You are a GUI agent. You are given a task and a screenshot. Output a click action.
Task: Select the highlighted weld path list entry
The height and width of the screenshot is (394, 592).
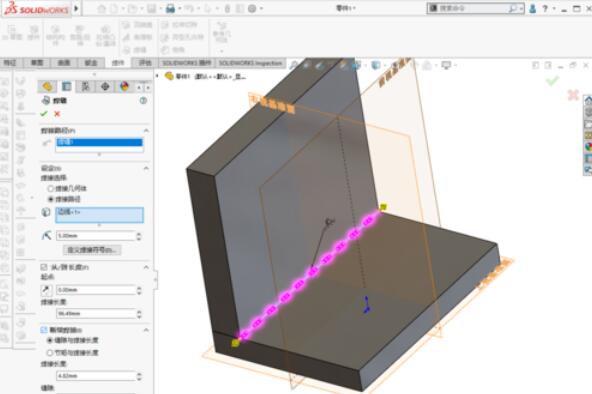[100, 142]
